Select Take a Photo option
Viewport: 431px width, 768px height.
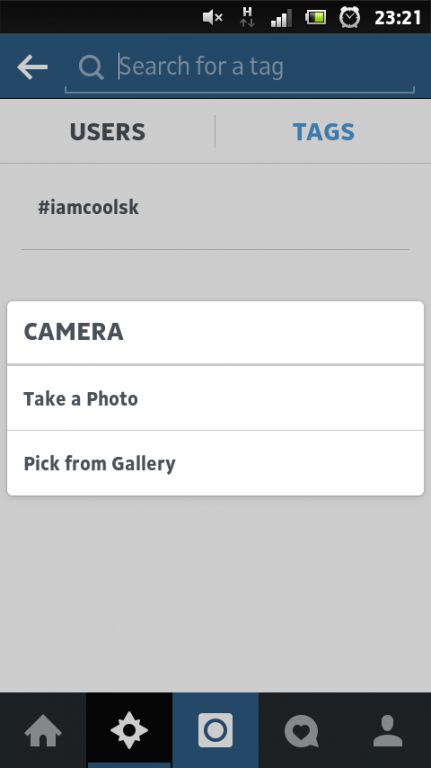coord(216,399)
